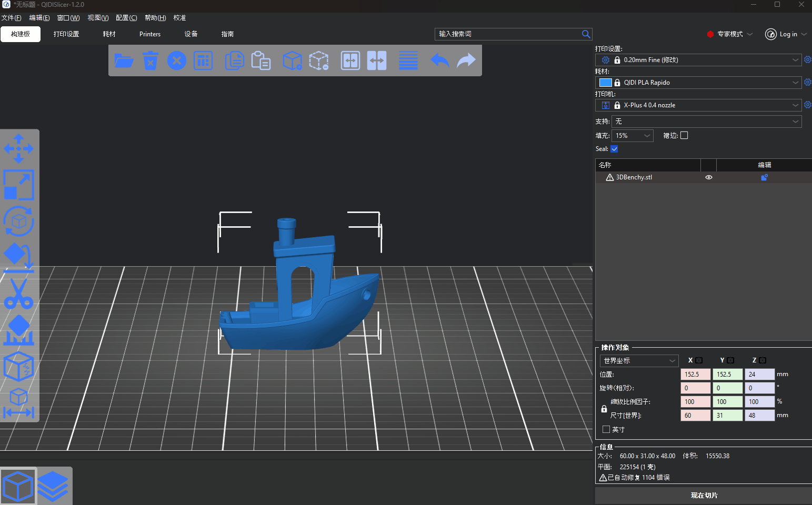Toggle the scale factor lock icon
This screenshot has width=812, height=505.
coord(604,409)
